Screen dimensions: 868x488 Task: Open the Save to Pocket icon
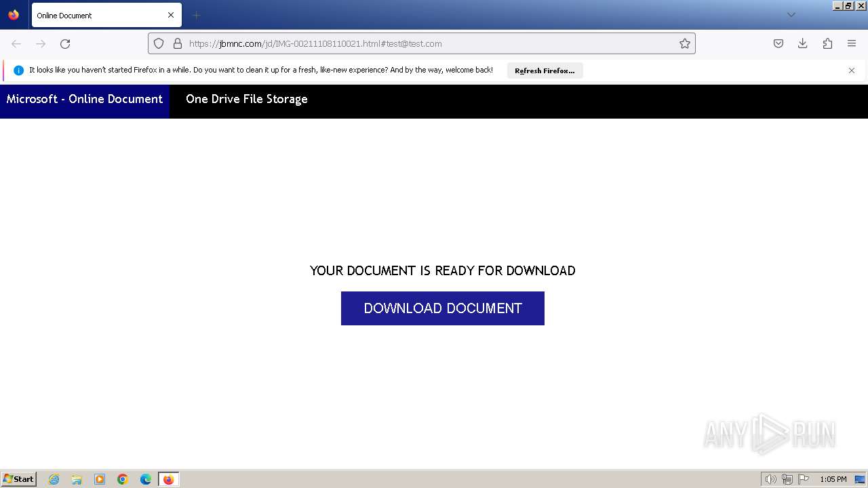click(778, 43)
